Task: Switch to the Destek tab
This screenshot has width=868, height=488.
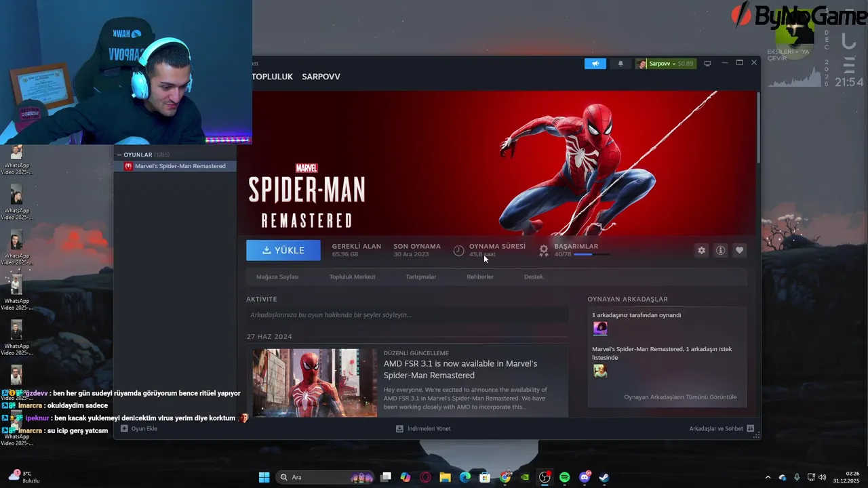Action: (x=534, y=277)
